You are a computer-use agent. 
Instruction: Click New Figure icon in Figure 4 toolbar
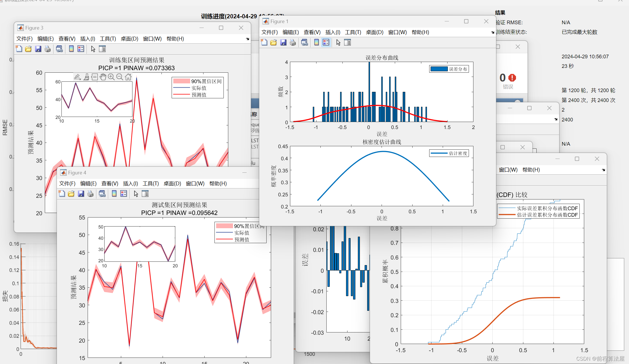pos(62,194)
